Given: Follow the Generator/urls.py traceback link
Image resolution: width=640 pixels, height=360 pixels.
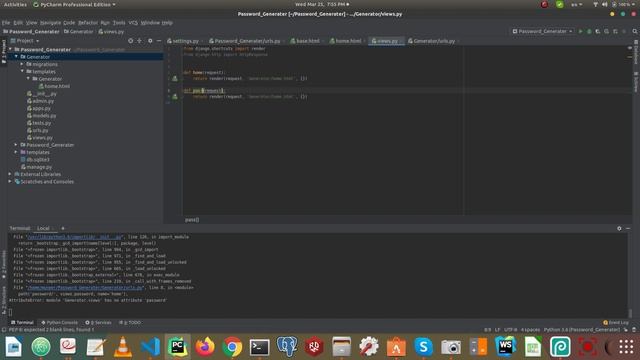Looking at the screenshot, I should (85, 288).
